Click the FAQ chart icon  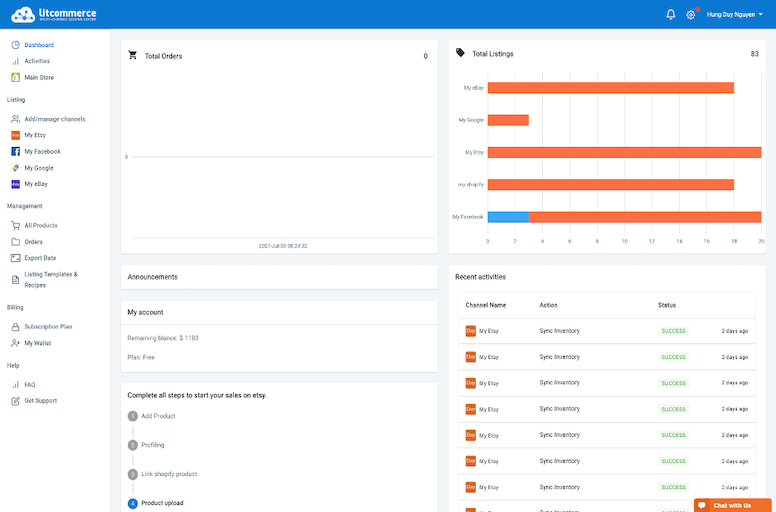[15, 385]
